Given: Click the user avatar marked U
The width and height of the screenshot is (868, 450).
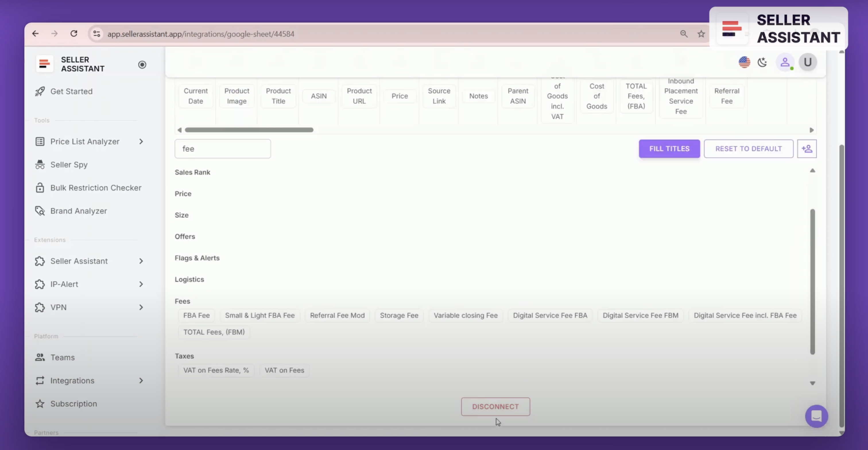Looking at the screenshot, I should (808, 62).
